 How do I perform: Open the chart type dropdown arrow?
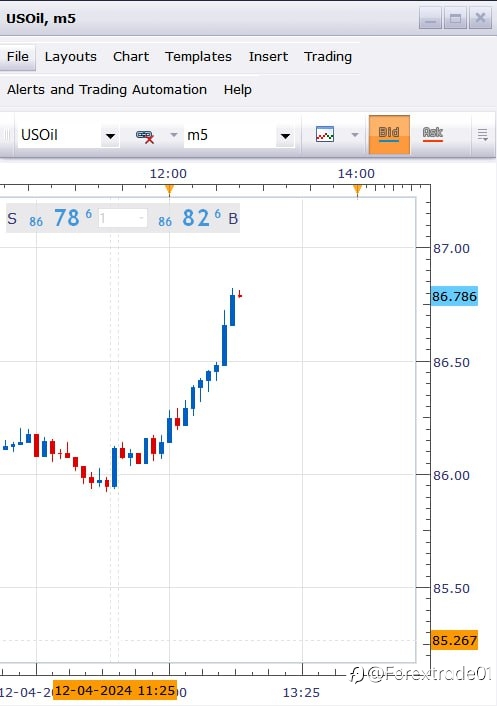tap(355, 135)
